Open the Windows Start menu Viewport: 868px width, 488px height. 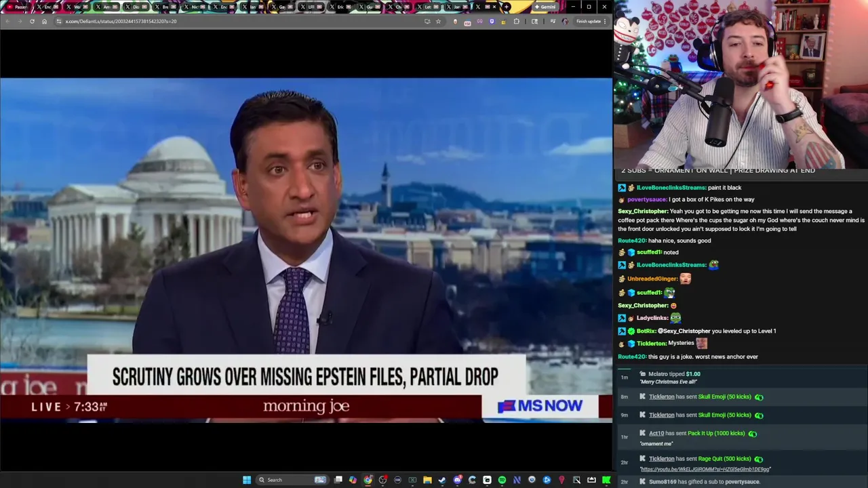coord(247,480)
